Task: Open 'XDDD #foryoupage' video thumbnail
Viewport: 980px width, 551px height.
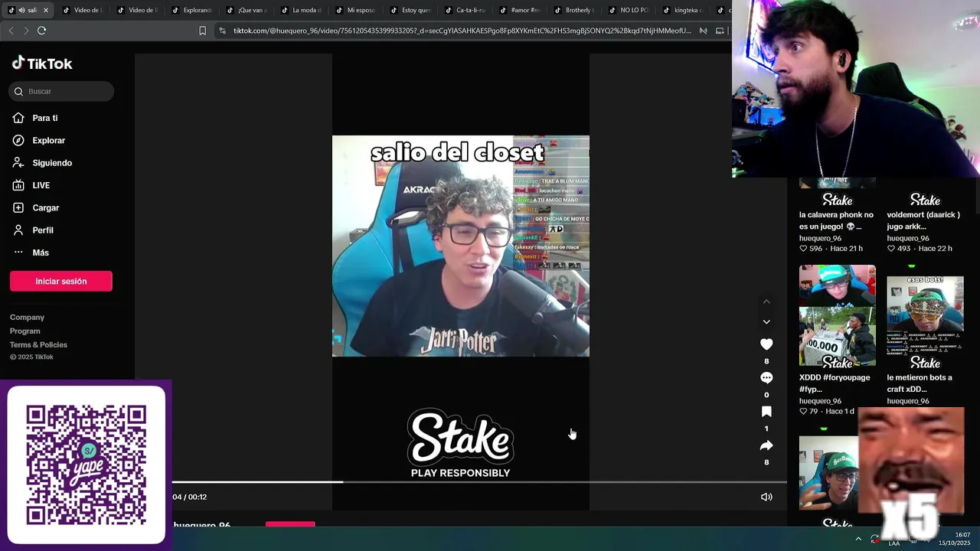Action: pyautogui.click(x=838, y=316)
